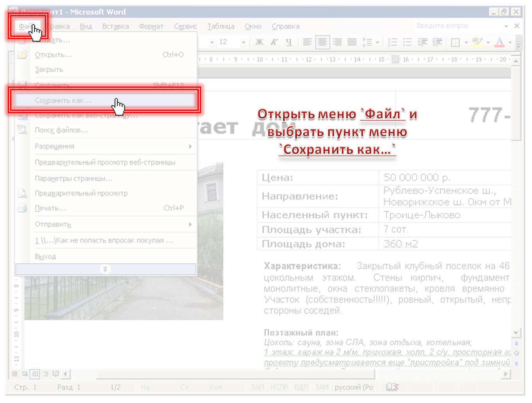This screenshot has width=532, height=403.
Task: Click the ЗАМ overtype indicator
Action: (322, 387)
